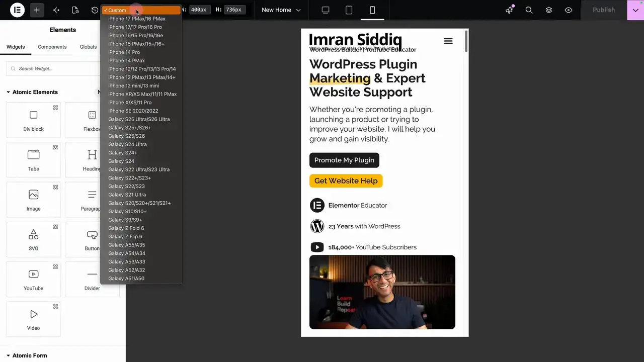Choose Galaxy Z Flip 6 preset
Viewport: 644px width, 362px height.
(141, 236)
